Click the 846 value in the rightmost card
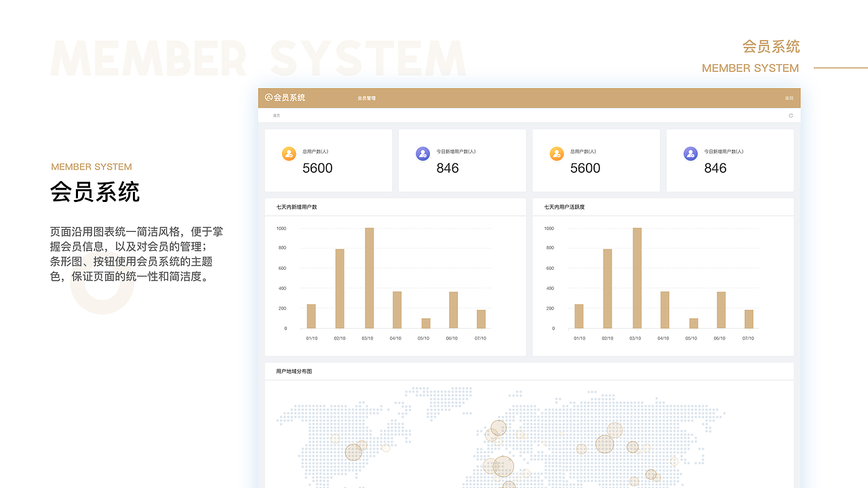Image resolution: width=868 pixels, height=488 pixels. pyautogui.click(x=715, y=168)
